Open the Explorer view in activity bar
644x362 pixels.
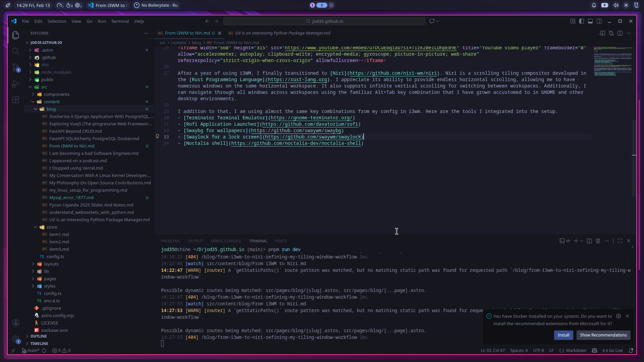15,35
